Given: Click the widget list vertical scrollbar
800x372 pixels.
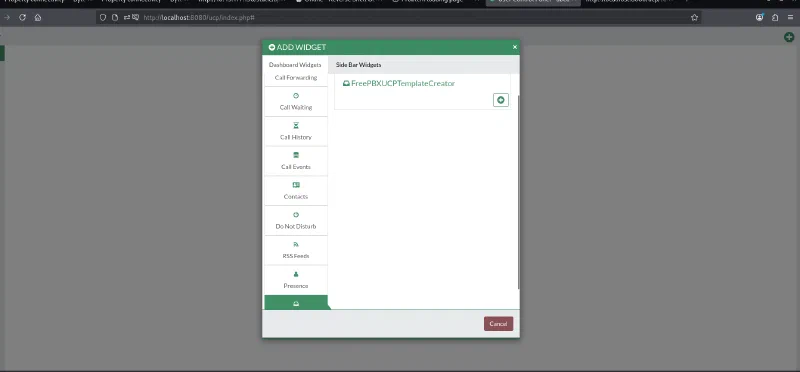Looking at the screenshot, I should tap(518, 192).
